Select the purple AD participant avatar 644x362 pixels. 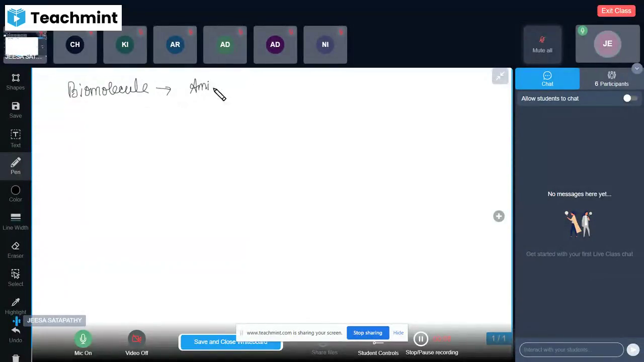275,45
